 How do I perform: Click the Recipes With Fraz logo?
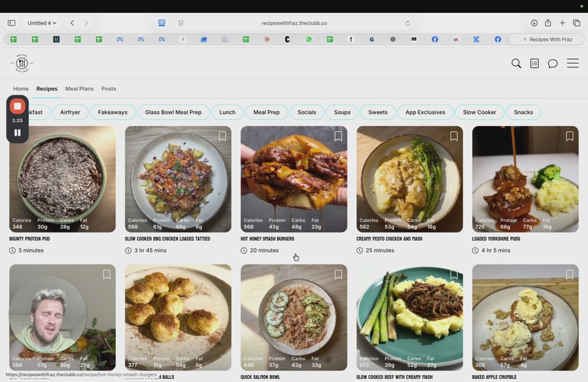(x=22, y=63)
